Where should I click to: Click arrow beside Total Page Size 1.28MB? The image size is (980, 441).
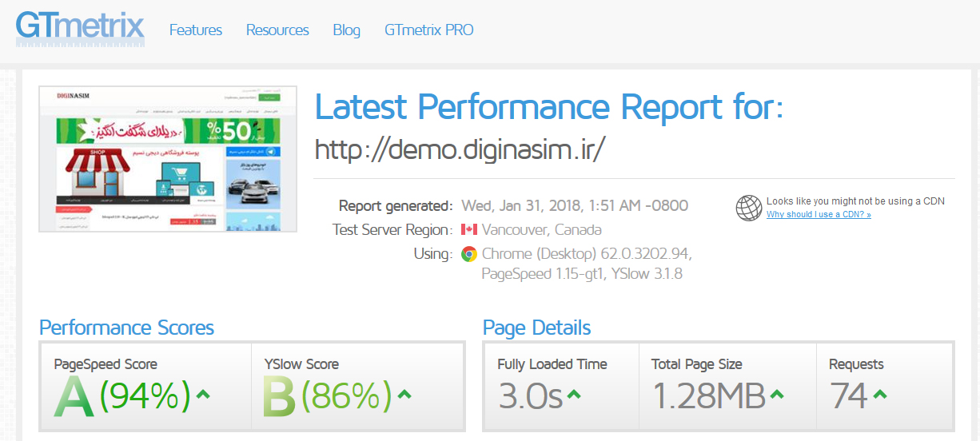(x=775, y=394)
